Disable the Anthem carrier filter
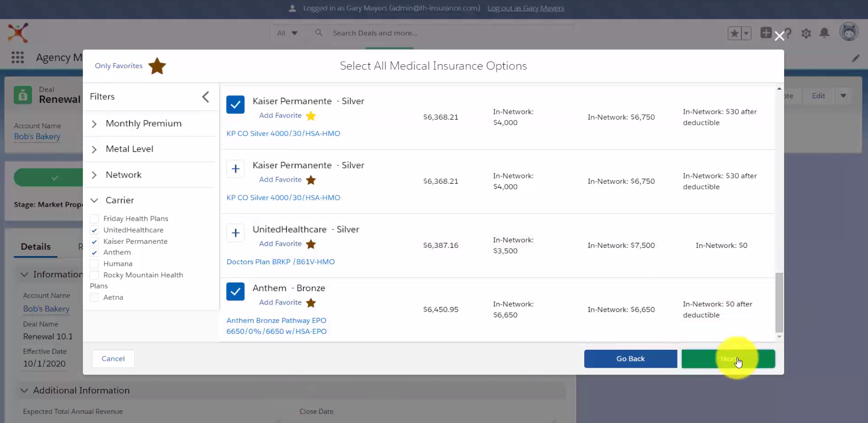The height and width of the screenshot is (423, 868). [94, 252]
